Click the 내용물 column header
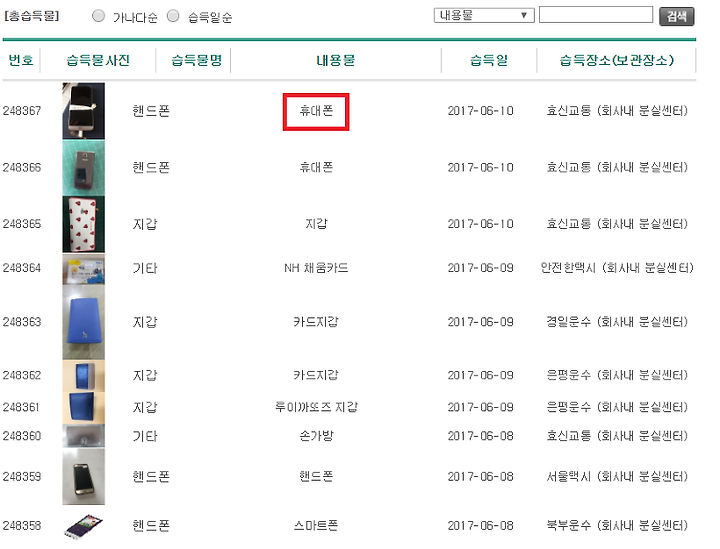Image resolution: width=720 pixels, height=549 pixels. coord(335,60)
